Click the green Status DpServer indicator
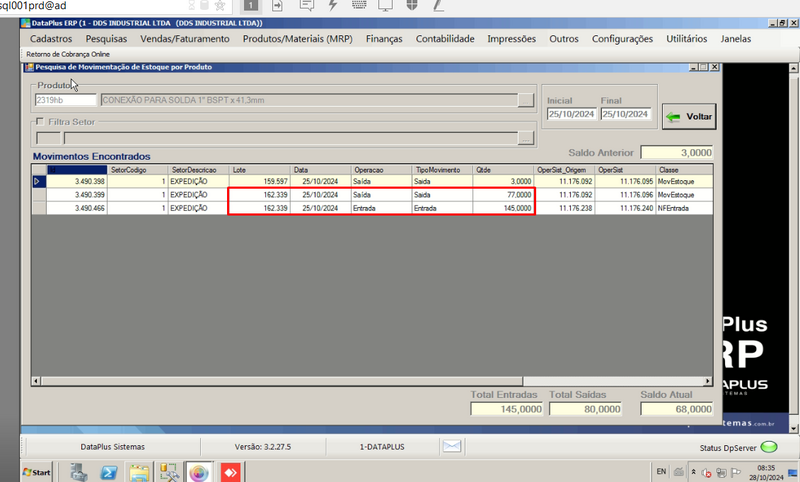800x482 pixels. coord(768,447)
